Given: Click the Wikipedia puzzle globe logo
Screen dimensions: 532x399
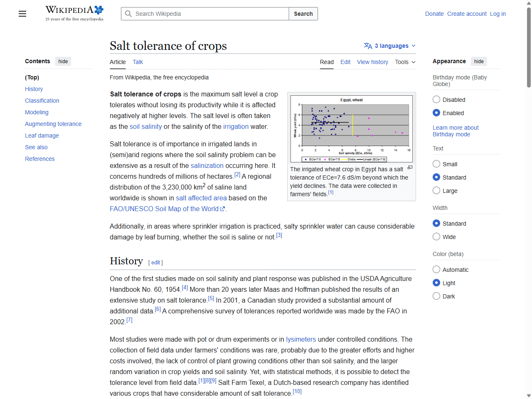Looking at the screenshot, I should pos(99,9).
